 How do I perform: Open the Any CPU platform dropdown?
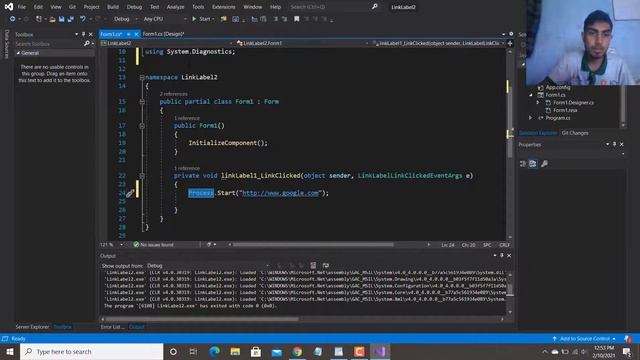164,19
